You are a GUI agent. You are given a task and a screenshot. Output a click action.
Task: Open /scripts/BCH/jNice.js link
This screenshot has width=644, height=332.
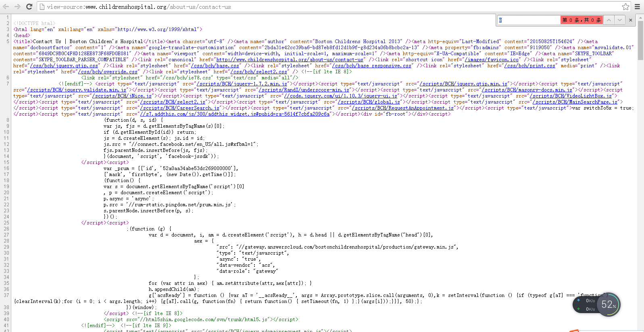coord(122,96)
